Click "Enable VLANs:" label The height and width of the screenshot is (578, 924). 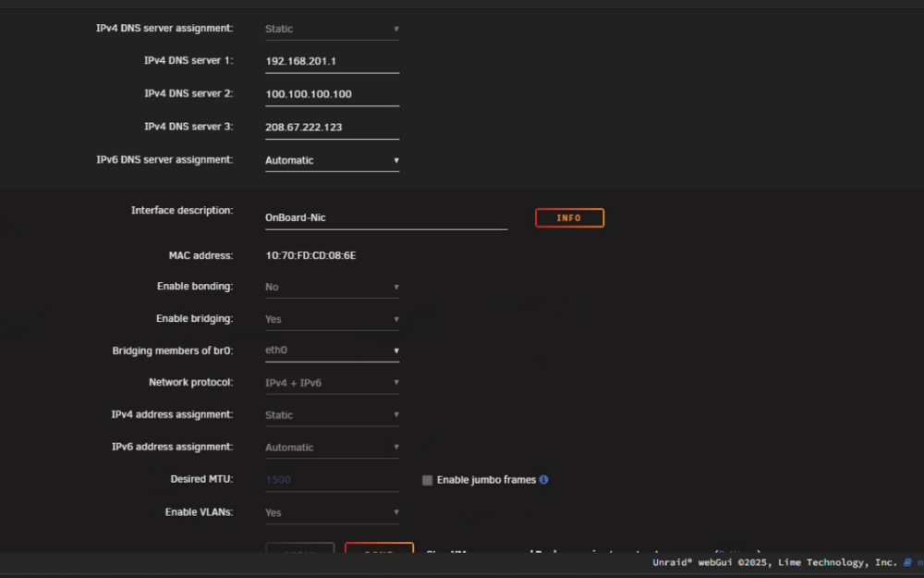click(200, 512)
